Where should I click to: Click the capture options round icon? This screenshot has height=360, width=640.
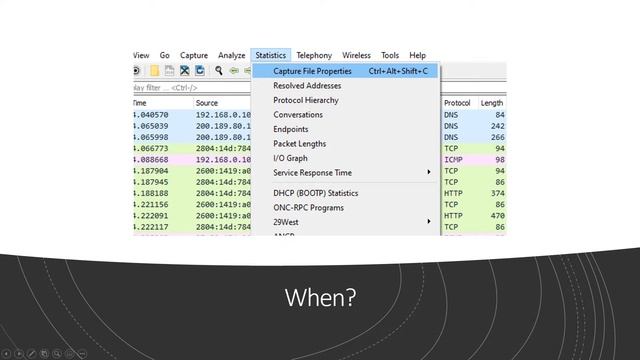(x=136, y=71)
